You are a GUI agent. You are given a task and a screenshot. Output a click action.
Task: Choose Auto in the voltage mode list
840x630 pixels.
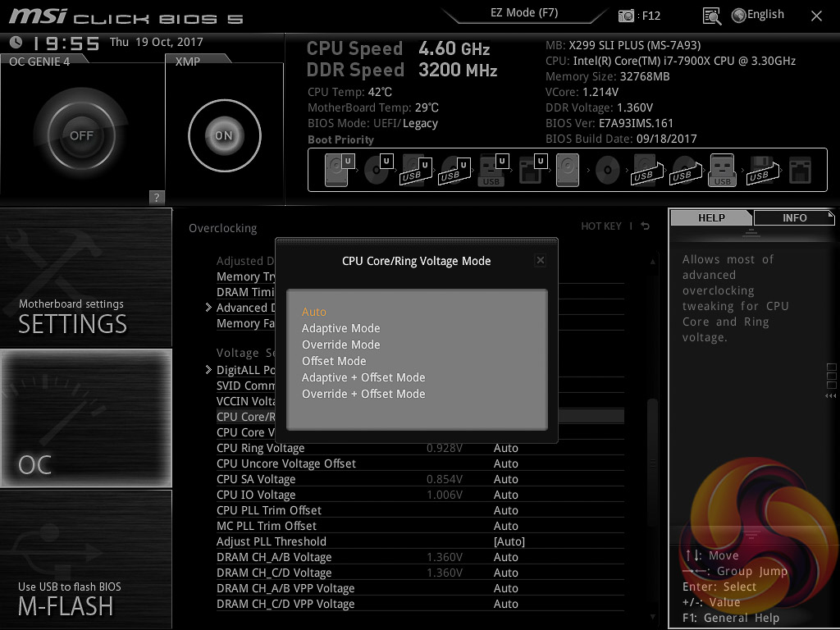pos(314,312)
